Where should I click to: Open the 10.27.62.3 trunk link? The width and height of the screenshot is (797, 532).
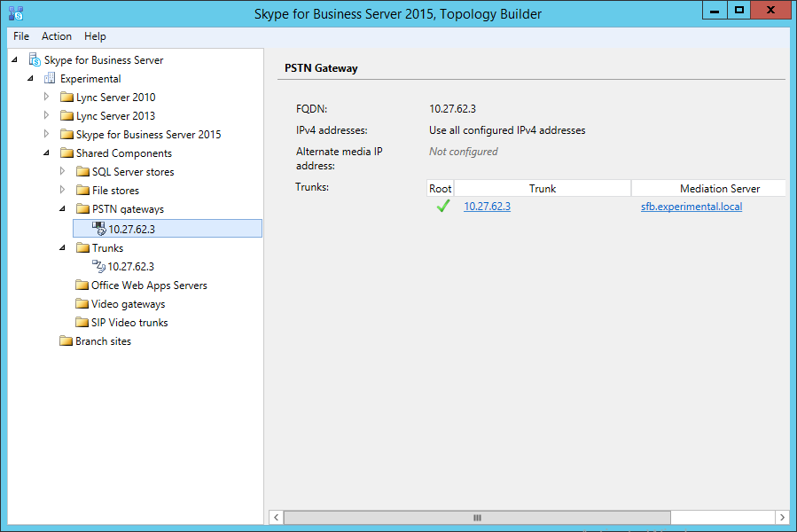click(x=487, y=207)
